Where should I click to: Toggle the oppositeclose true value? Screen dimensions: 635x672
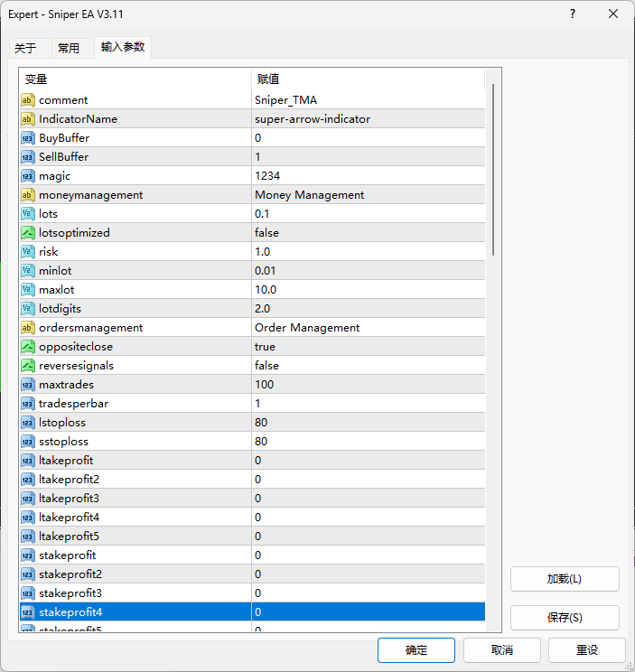368,347
